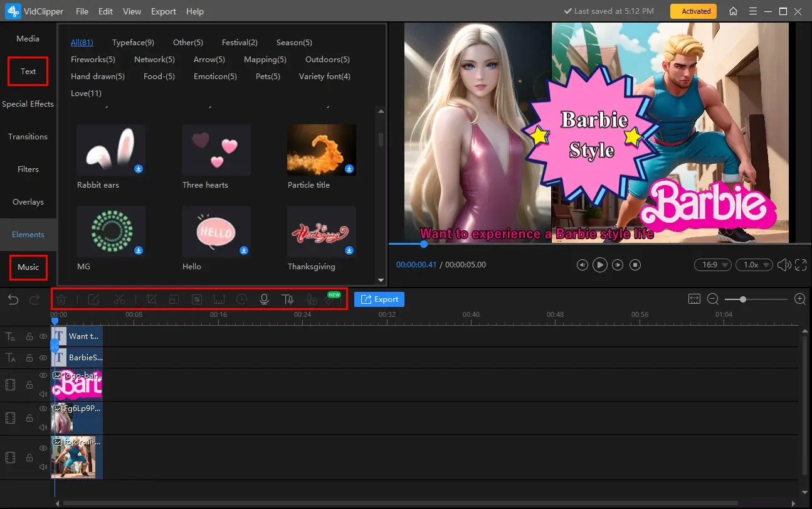Click the bar chart audio icon in toolbar
The height and width of the screenshot is (509, 812).
coord(219,299)
